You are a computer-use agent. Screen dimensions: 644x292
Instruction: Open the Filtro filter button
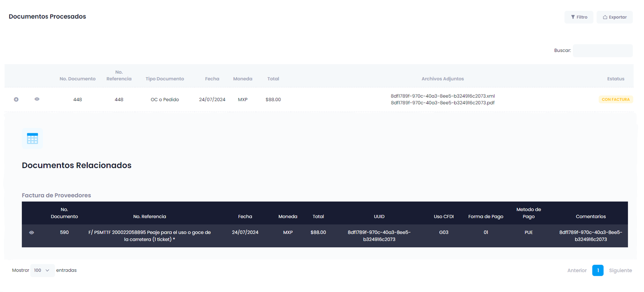tap(579, 17)
